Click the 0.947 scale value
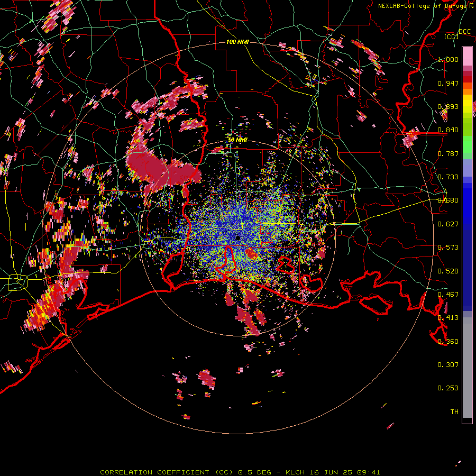476x476 pixels. pyautogui.click(x=448, y=83)
